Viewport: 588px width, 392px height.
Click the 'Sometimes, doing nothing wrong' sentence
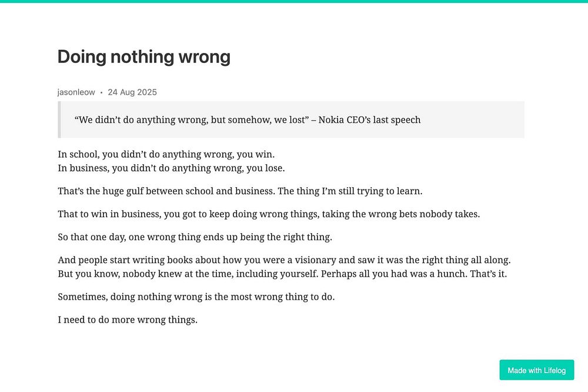click(196, 297)
